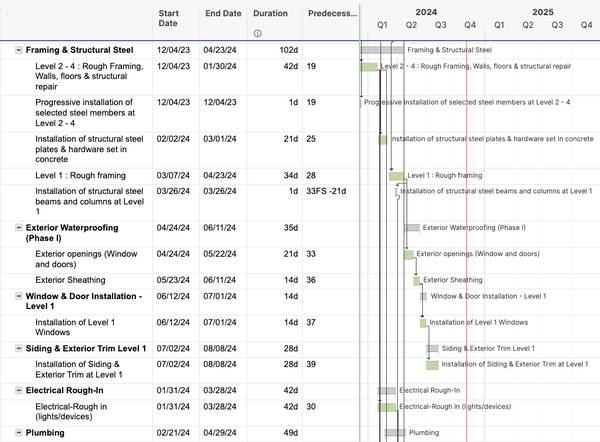Select Exterior openings (Window and doors) task
The image size is (600, 442).
pos(86,259)
